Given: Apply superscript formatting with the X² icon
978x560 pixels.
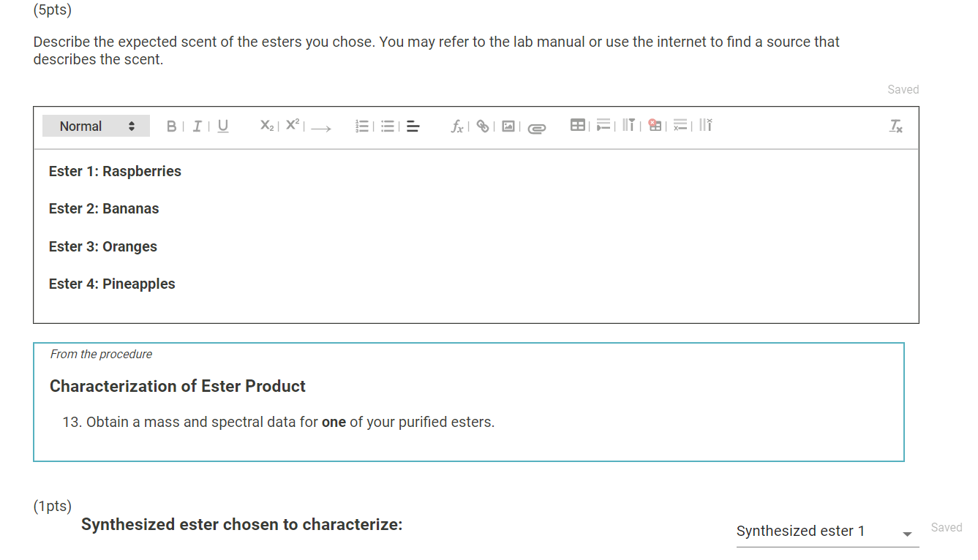Looking at the screenshot, I should pyautogui.click(x=291, y=124).
